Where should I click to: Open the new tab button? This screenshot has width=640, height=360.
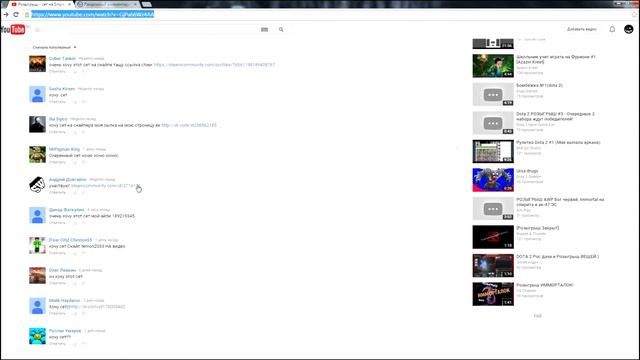coord(147,4)
